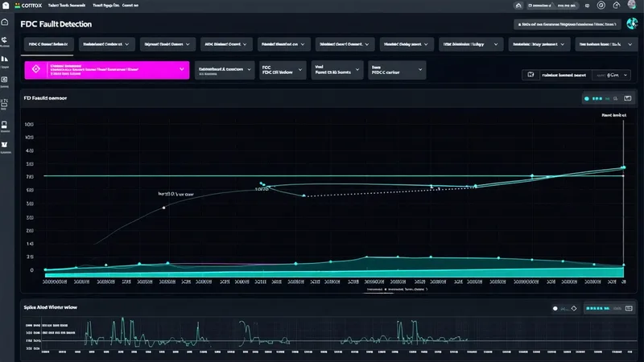Image resolution: width=644 pixels, height=362 pixels.
Task: Click the teal dot in the fault chart toolbar
Action: (x=587, y=98)
